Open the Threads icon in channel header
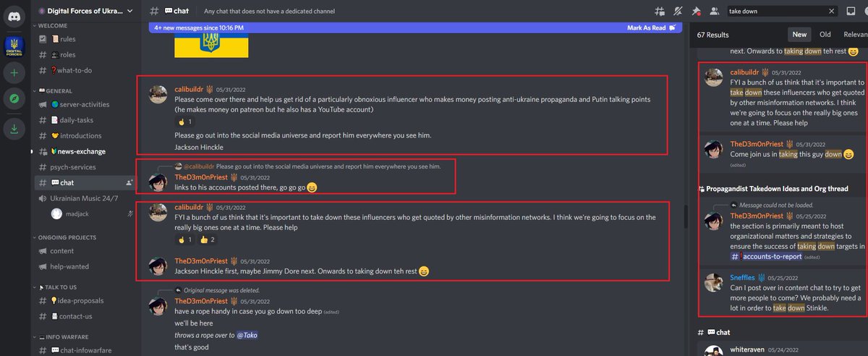 [x=659, y=11]
